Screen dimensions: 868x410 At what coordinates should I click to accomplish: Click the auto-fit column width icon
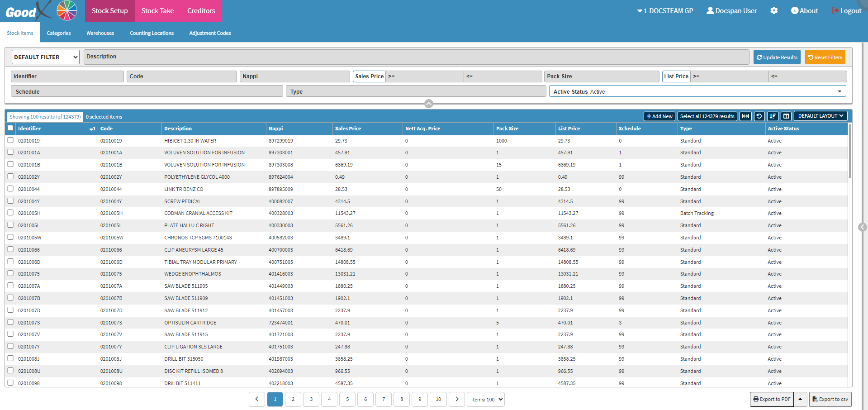click(x=745, y=116)
